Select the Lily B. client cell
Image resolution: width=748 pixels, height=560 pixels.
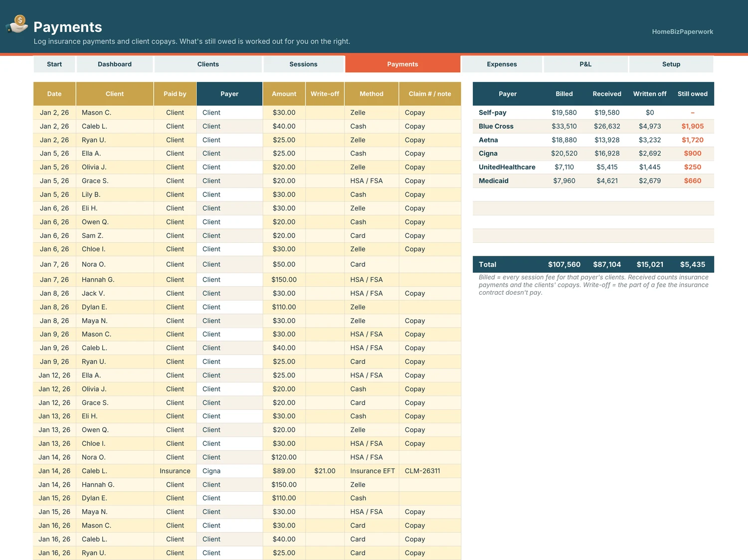click(x=115, y=194)
